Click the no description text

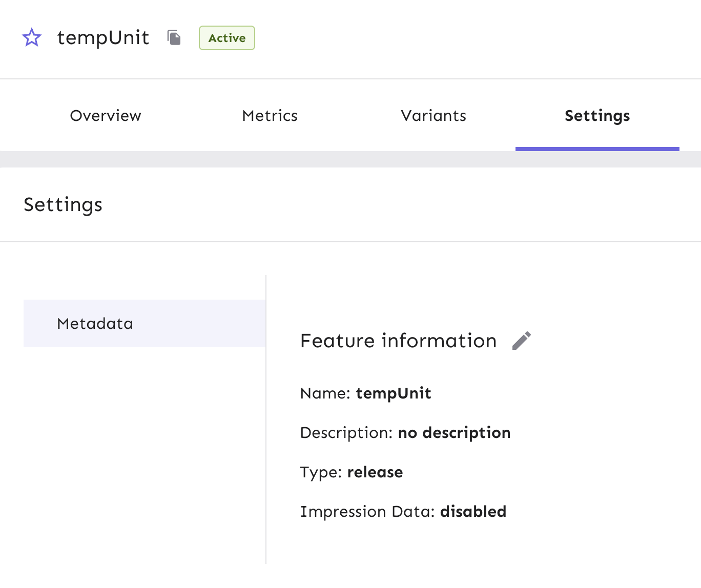coord(454,433)
